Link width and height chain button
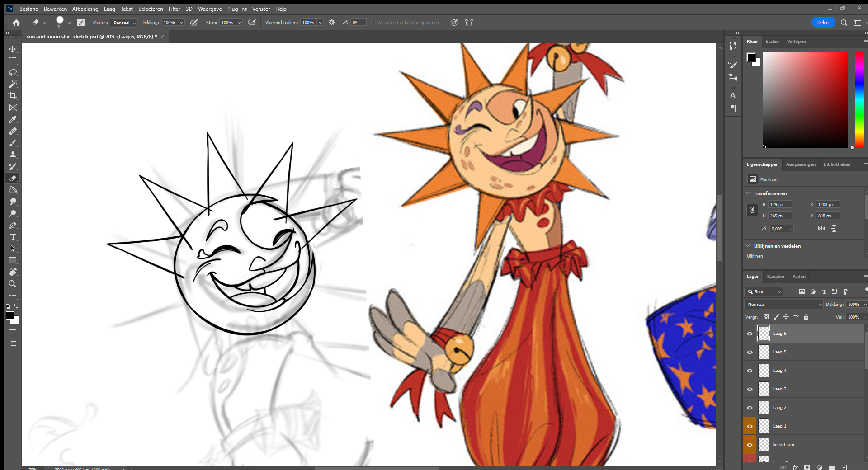Viewport: 868px width, 470px height. point(752,210)
